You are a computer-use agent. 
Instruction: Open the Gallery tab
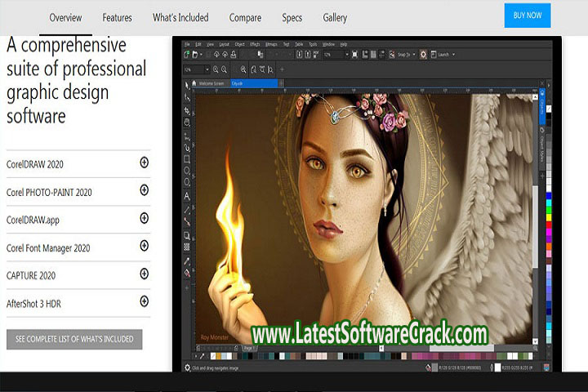335,18
